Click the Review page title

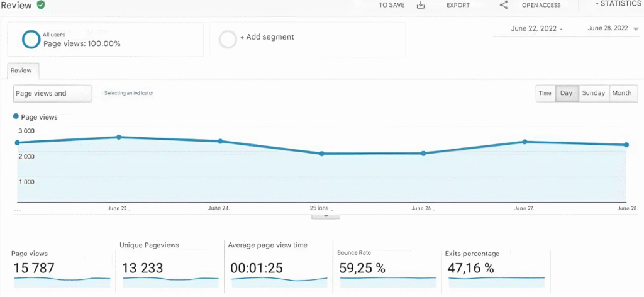16,5
